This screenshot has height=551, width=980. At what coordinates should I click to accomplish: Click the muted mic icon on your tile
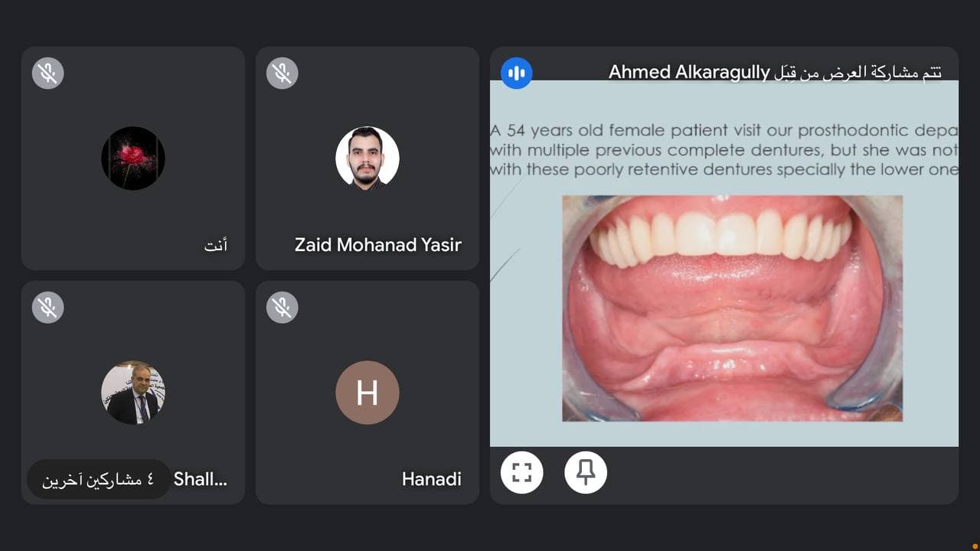point(47,73)
